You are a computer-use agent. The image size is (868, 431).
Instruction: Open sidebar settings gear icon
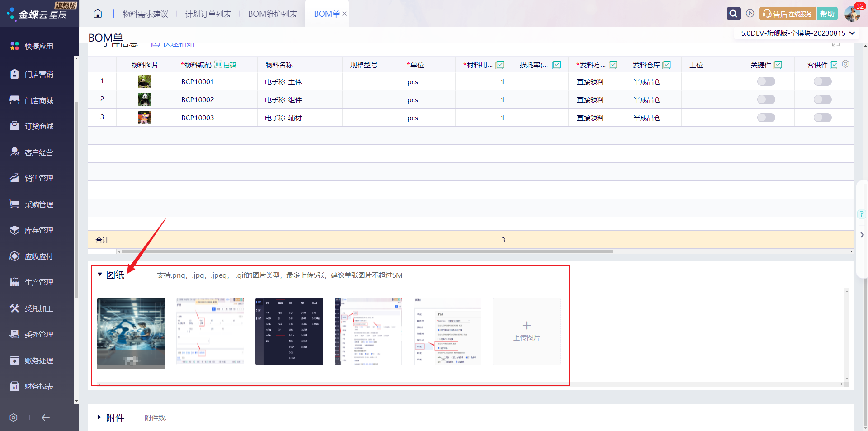pyautogui.click(x=14, y=417)
